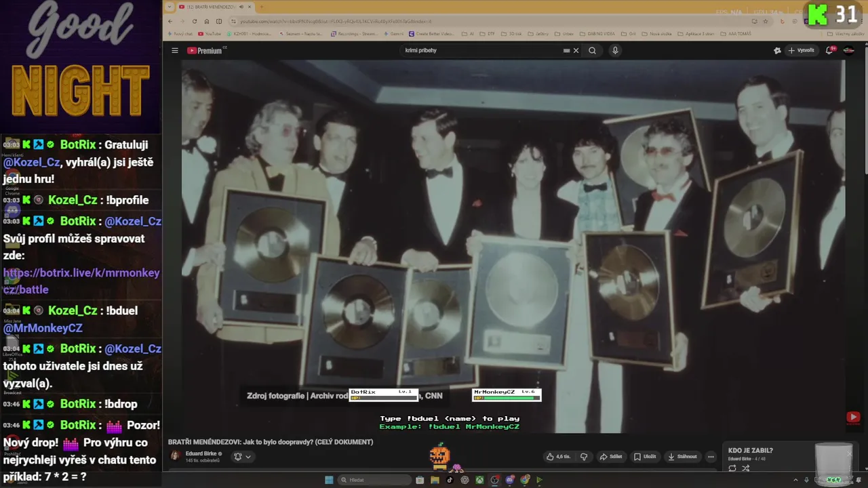The height and width of the screenshot is (488, 868).
Task: Open TikTok from the taskbar
Action: click(450, 480)
